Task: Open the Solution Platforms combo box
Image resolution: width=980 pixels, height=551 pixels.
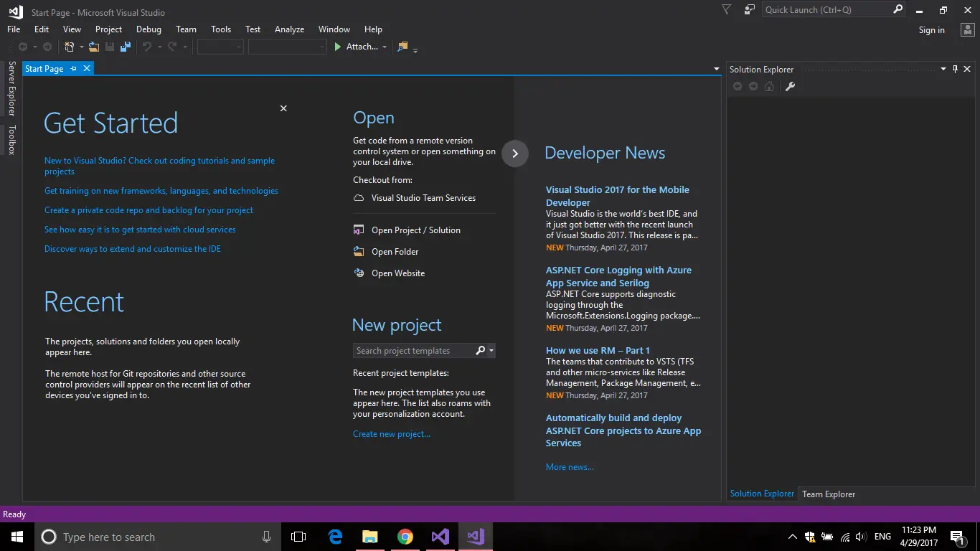Action: click(x=288, y=47)
